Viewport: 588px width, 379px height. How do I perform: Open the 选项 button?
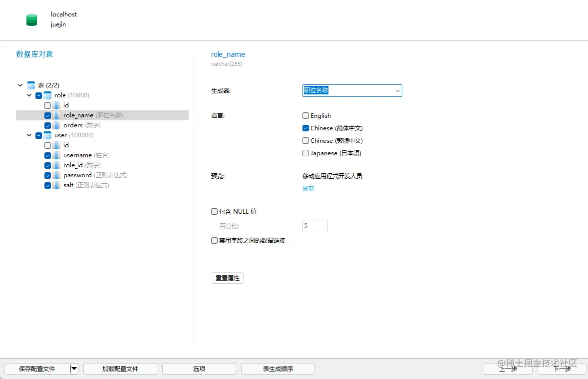click(199, 369)
